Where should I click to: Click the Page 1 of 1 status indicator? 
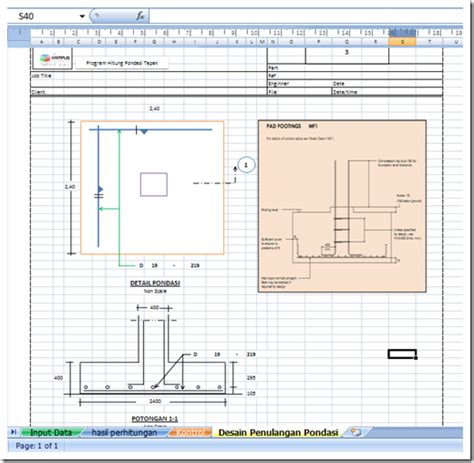click(37, 446)
